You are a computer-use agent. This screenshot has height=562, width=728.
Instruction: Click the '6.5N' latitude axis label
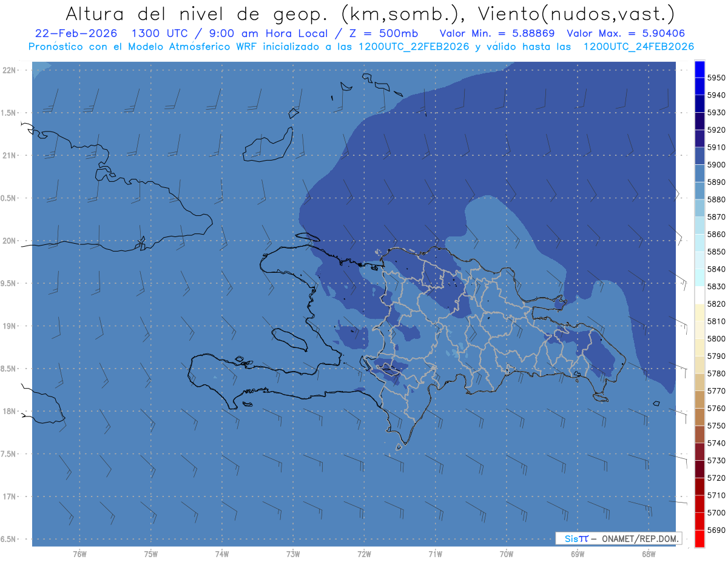9,539
